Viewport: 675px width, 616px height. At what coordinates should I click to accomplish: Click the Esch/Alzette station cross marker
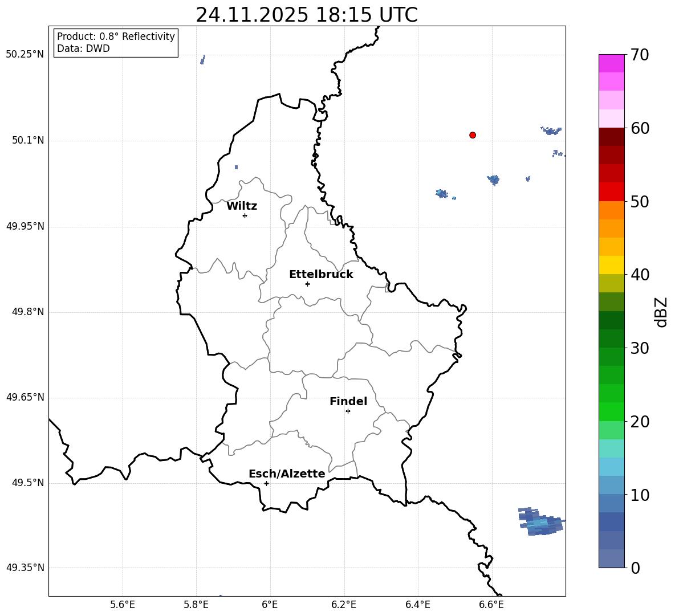pos(266,483)
